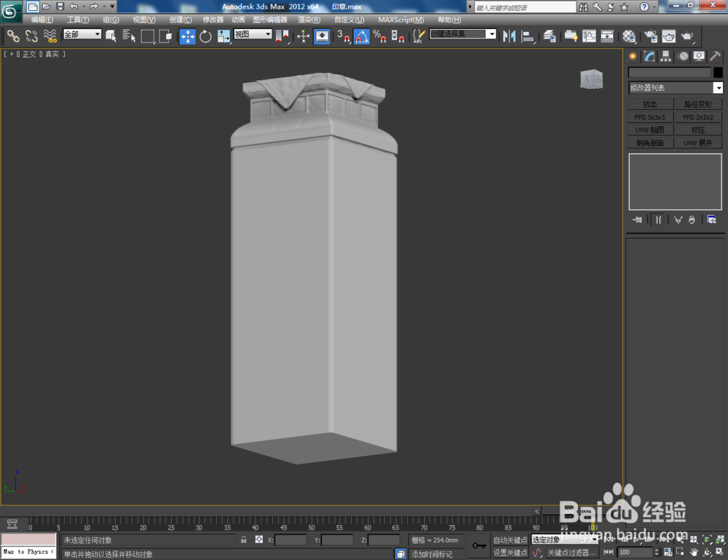Click the Select and Link chain icon
This screenshot has width=728, height=560.
(13, 36)
